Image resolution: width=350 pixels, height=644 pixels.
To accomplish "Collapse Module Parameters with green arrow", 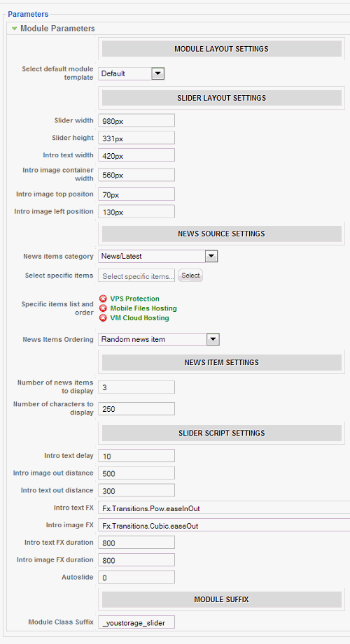I will pos(15,29).
